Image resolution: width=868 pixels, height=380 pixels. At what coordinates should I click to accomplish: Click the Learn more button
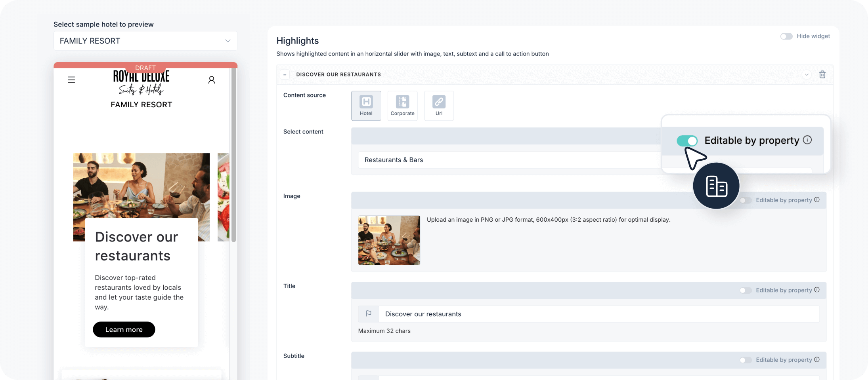124,330
